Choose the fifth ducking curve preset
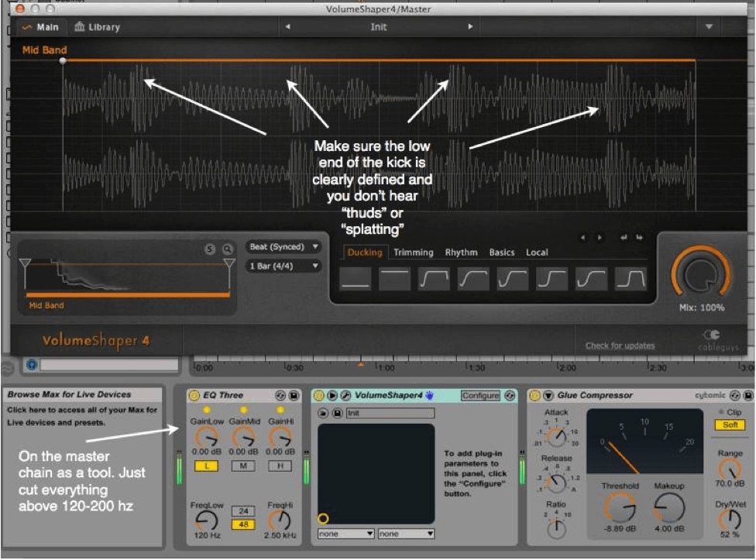Viewport: 756px width, 560px height. point(513,279)
